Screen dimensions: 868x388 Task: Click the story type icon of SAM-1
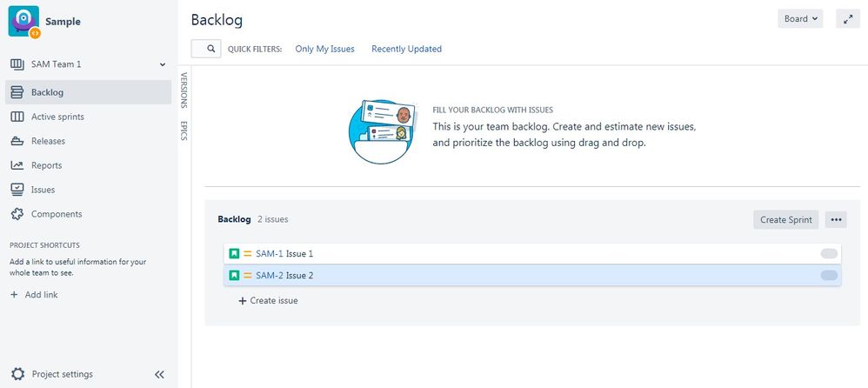(234, 253)
